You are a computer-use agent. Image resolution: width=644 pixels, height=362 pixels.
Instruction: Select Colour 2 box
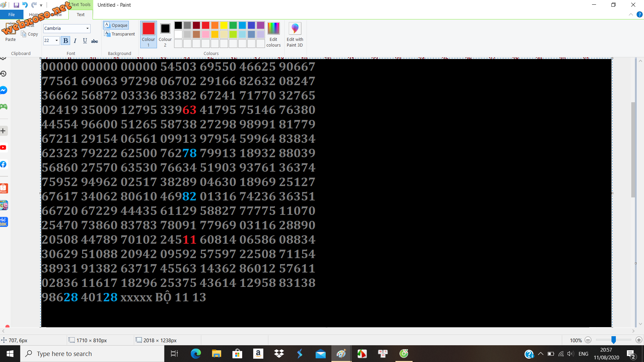[x=165, y=34]
